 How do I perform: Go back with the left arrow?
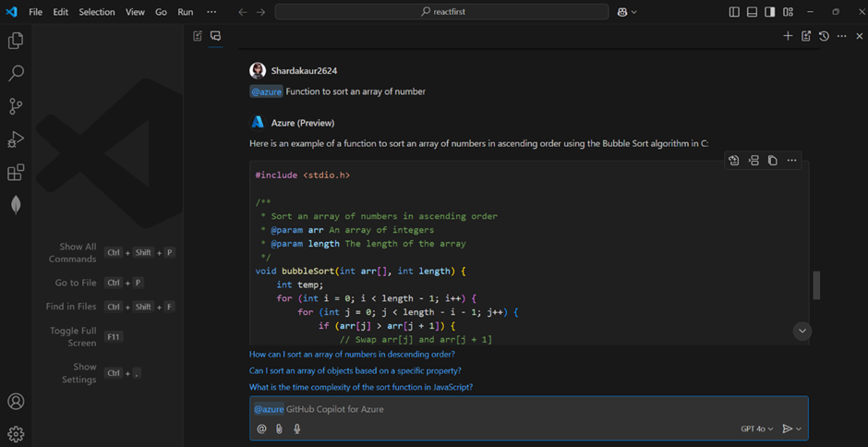click(x=243, y=12)
